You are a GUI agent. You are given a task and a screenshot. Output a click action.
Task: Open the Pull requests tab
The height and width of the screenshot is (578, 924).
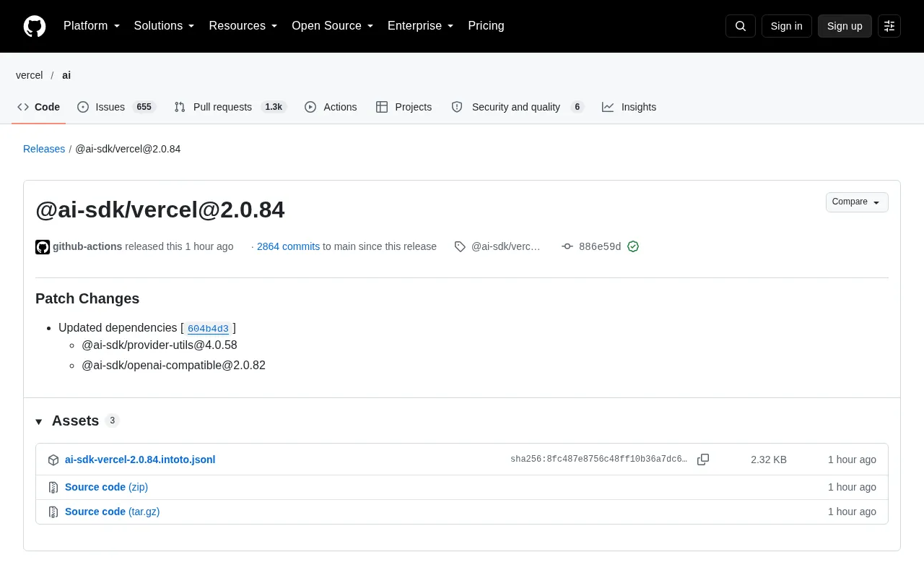(x=230, y=107)
